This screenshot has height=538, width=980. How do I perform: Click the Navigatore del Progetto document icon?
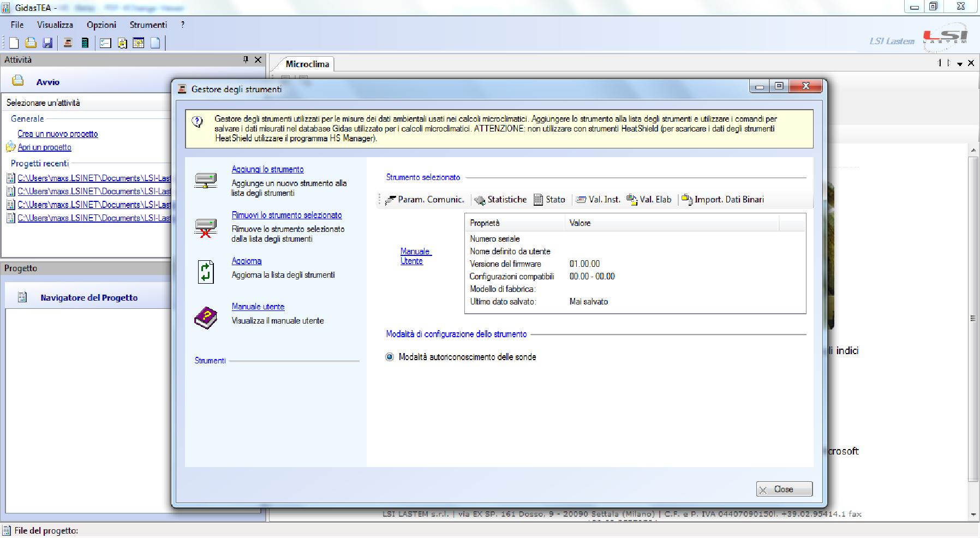click(x=22, y=297)
